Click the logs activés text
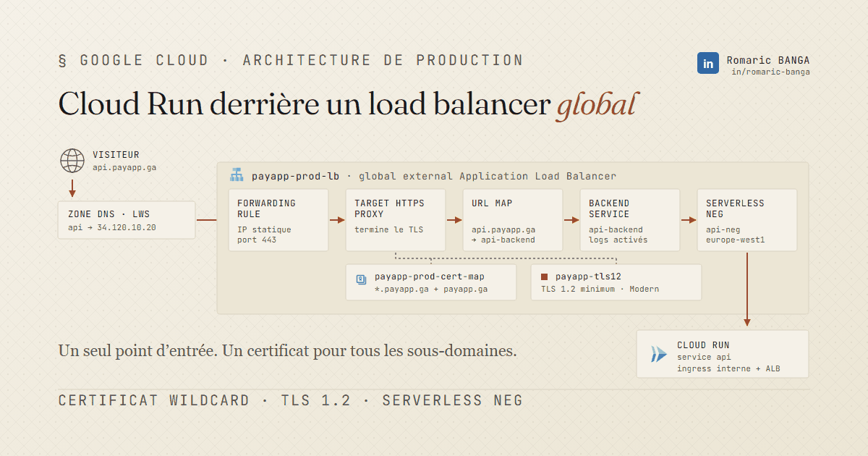This screenshot has height=456, width=868. click(618, 240)
